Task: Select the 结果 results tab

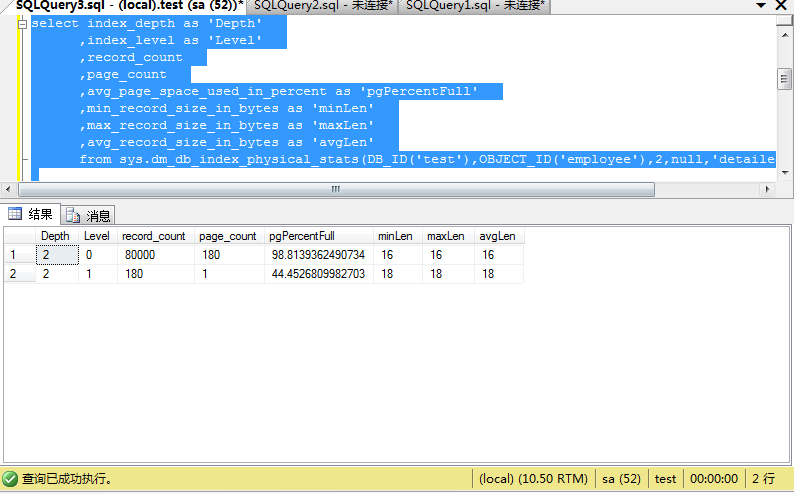Action: pyautogui.click(x=30, y=214)
